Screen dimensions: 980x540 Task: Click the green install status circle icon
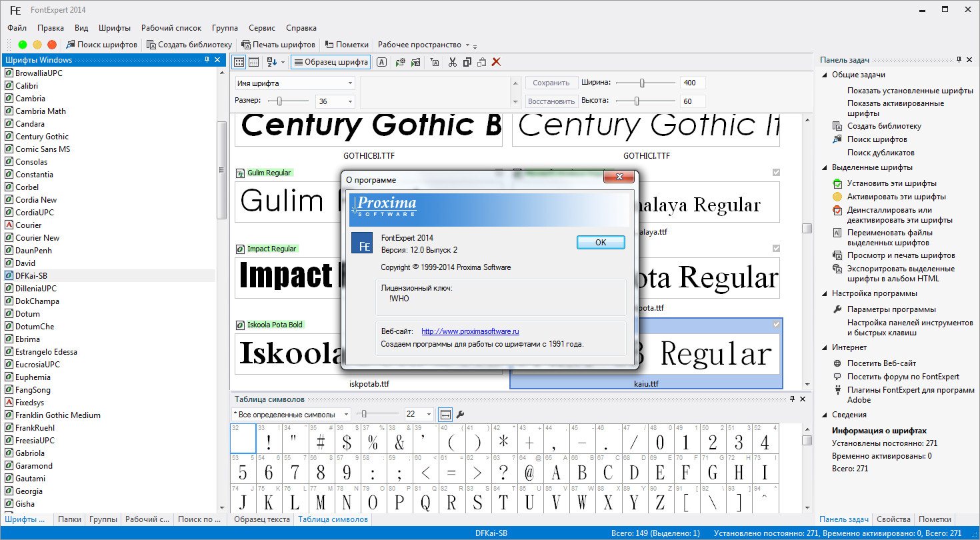click(x=23, y=45)
